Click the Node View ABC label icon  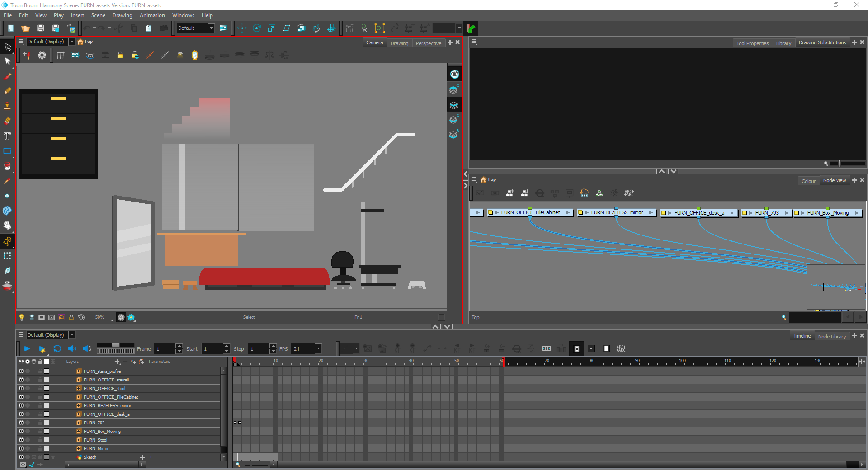point(629,193)
